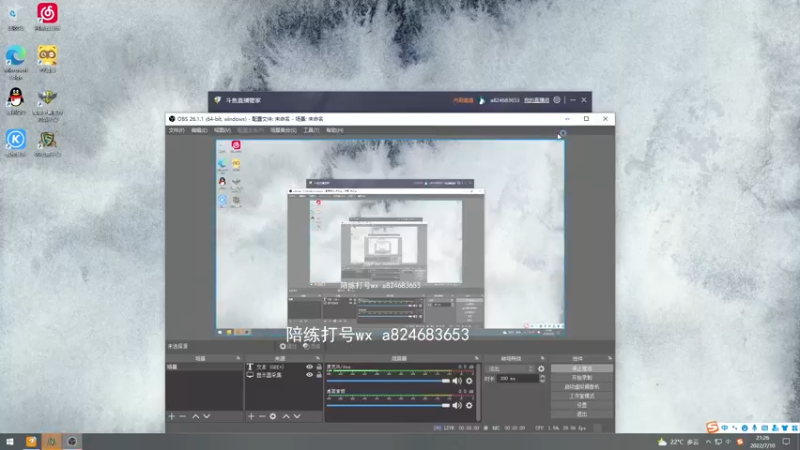Viewport: 800px width, 450px height.
Task: Click the transition duration input field
Action: pos(517,379)
